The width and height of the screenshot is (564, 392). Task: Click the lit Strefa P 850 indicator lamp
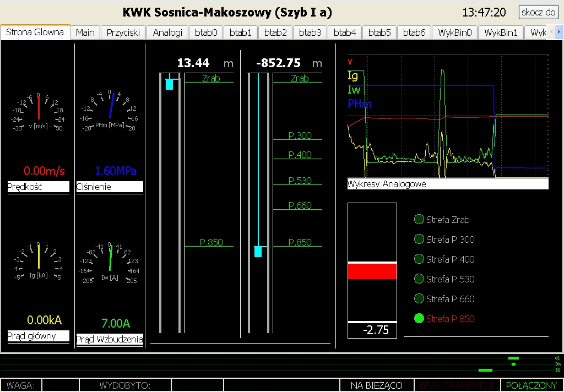coord(419,318)
